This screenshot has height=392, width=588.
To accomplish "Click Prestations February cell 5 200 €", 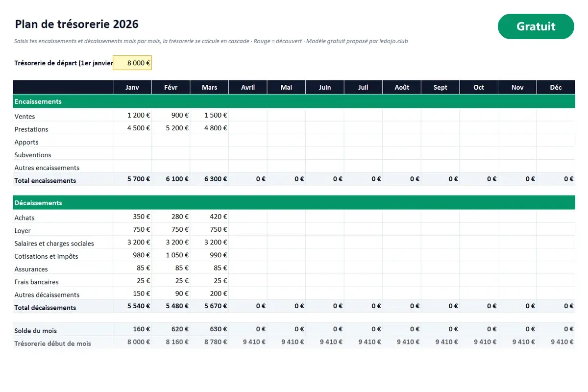I will (x=171, y=128).
